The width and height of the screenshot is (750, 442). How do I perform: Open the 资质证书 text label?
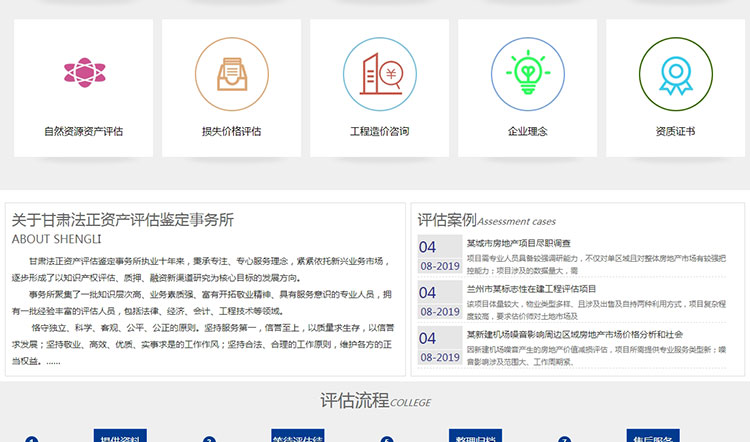[x=675, y=131]
